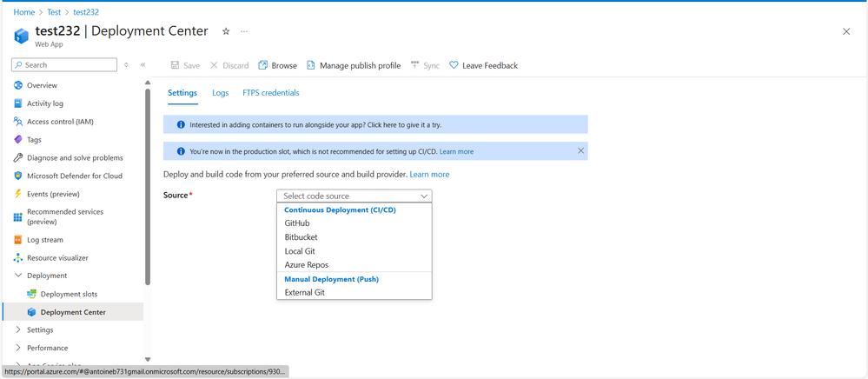Viewport: 868px width, 379px height.
Task: Expand the Settings section in sidebar
Action: click(18, 330)
